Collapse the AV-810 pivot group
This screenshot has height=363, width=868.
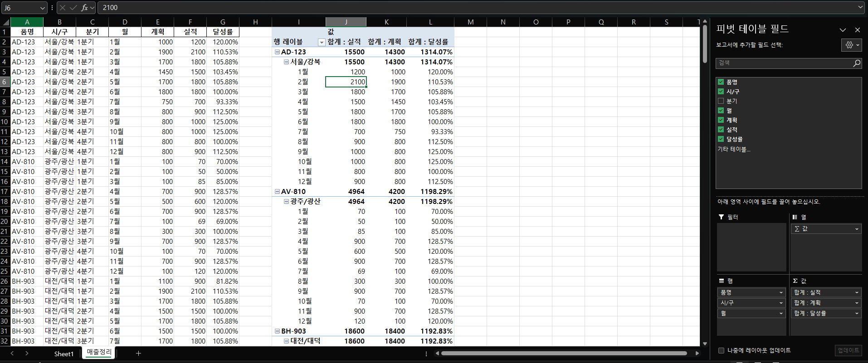(x=277, y=192)
